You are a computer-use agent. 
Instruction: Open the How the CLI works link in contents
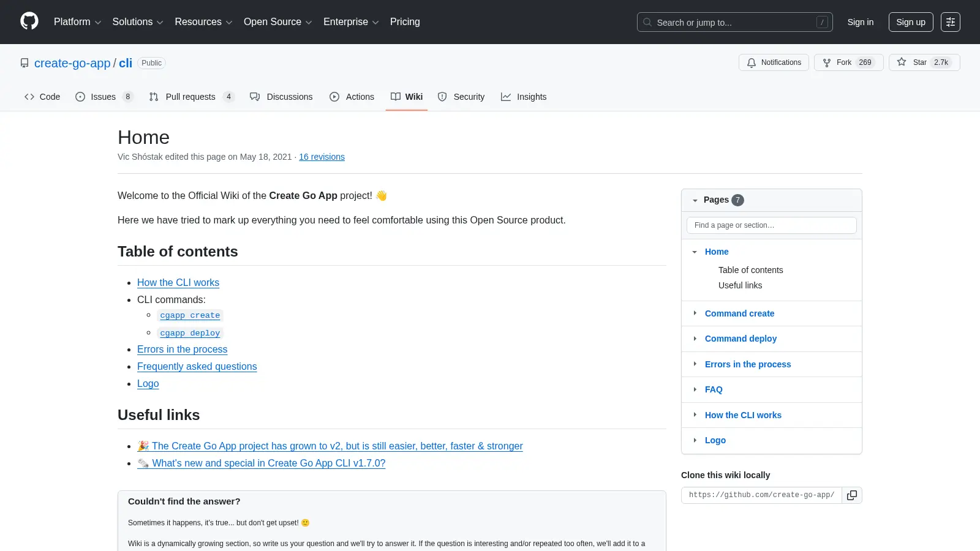[x=178, y=282]
